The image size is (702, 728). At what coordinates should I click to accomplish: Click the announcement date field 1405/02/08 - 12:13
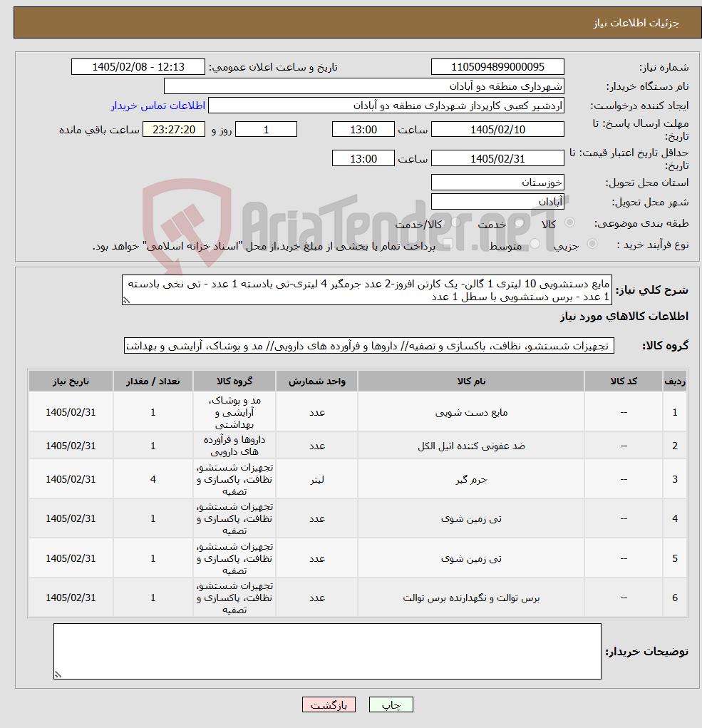[x=138, y=67]
